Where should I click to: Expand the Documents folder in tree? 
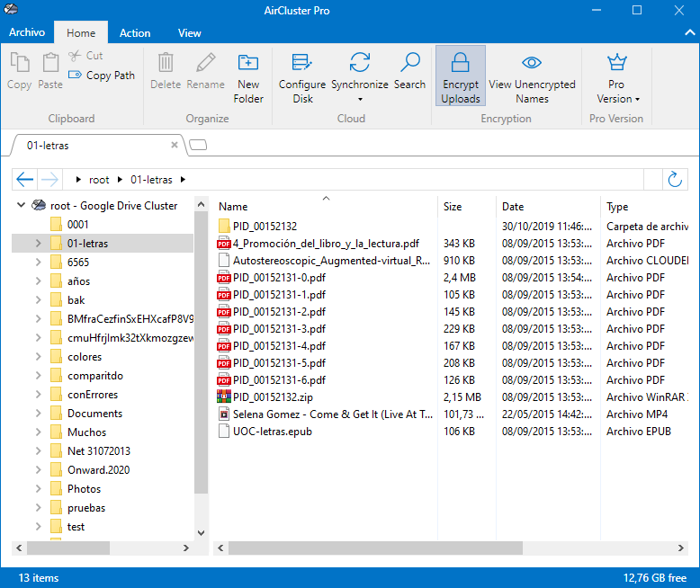tap(38, 414)
